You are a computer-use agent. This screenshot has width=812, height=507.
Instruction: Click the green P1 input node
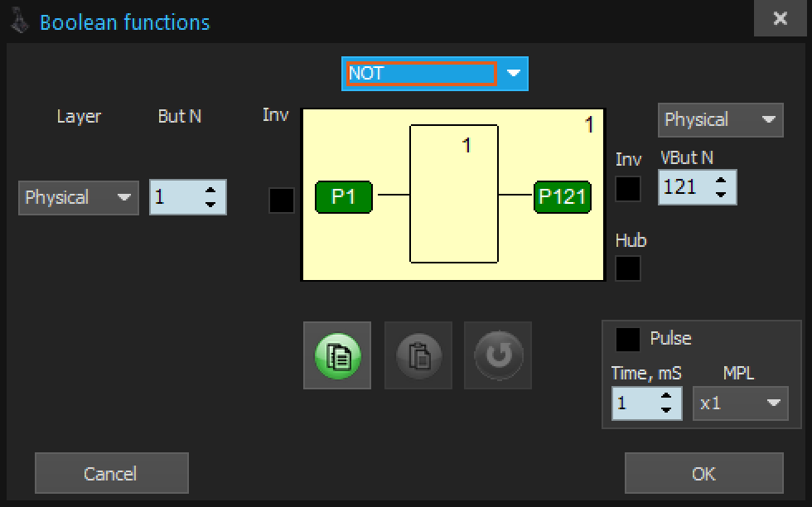tap(343, 197)
